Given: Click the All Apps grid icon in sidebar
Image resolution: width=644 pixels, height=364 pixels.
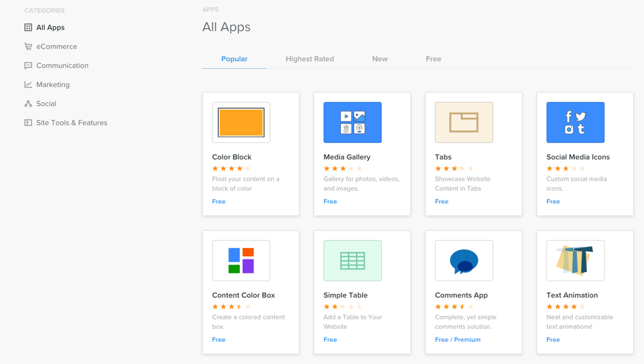Looking at the screenshot, I should click(x=28, y=28).
